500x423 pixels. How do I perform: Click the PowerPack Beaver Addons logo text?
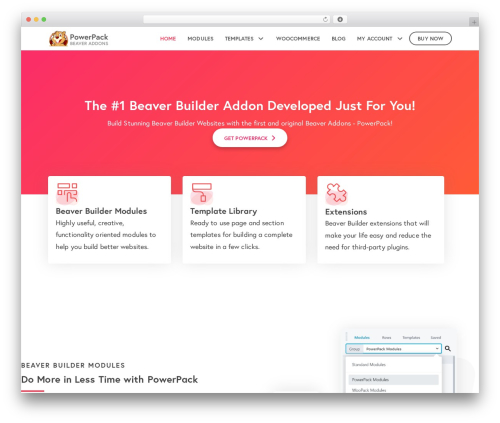point(89,39)
